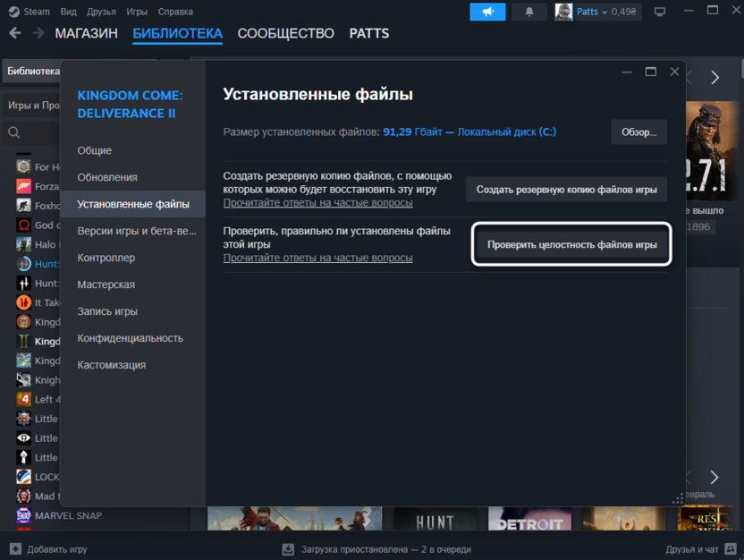The height and width of the screenshot is (560, 744).
Task: Open the Steam menu
Action: tap(29, 12)
